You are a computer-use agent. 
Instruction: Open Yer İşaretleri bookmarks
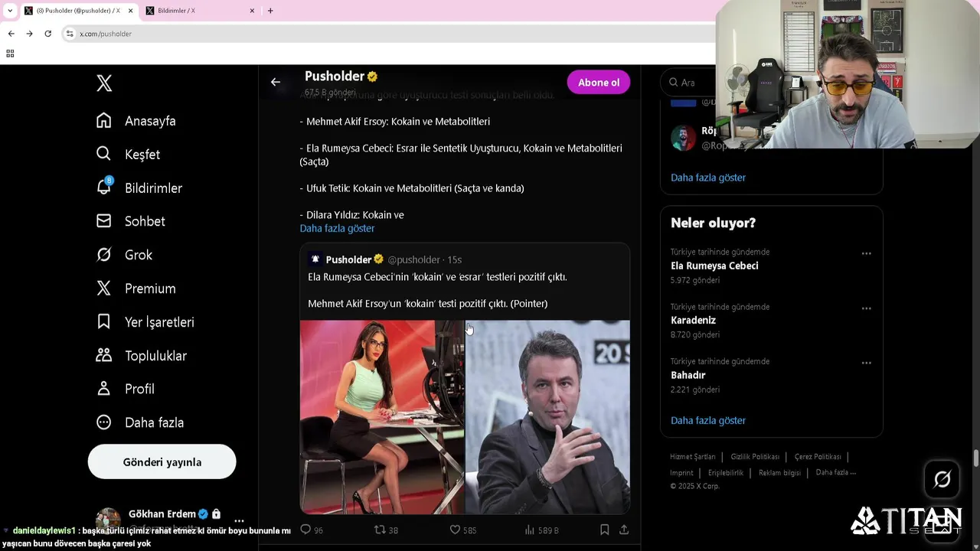coord(145,322)
